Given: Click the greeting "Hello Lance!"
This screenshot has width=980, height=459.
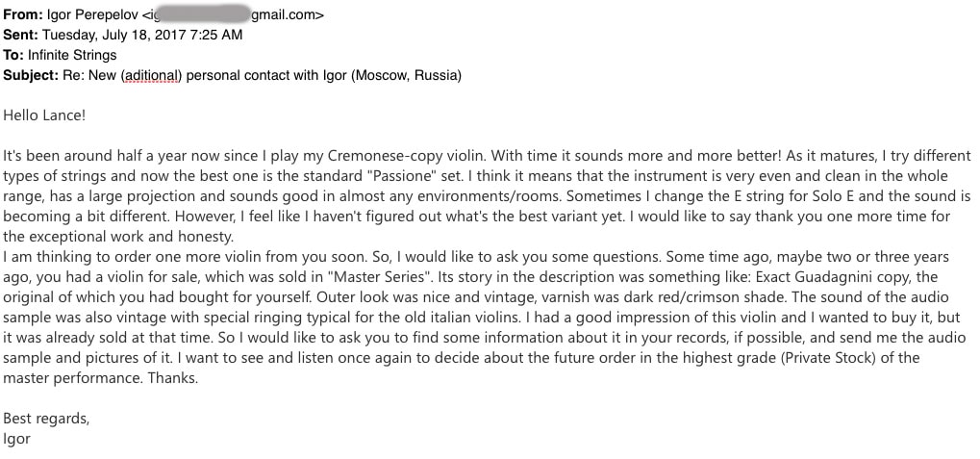Looking at the screenshot, I should tap(44, 115).
